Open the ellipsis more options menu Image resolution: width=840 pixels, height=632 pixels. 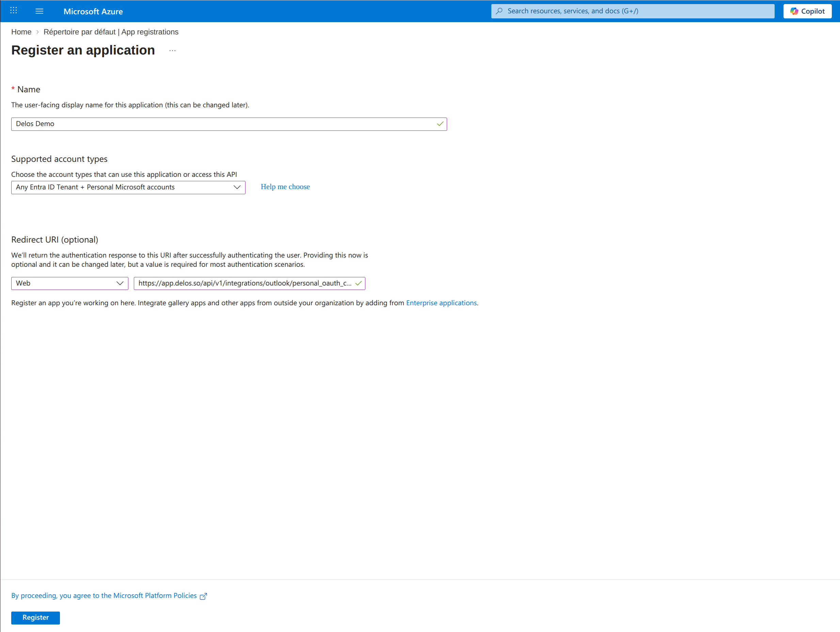[172, 50]
